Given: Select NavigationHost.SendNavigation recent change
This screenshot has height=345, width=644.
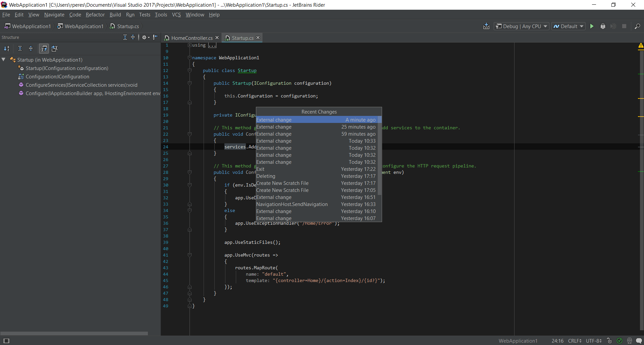Looking at the screenshot, I should pyautogui.click(x=317, y=204).
